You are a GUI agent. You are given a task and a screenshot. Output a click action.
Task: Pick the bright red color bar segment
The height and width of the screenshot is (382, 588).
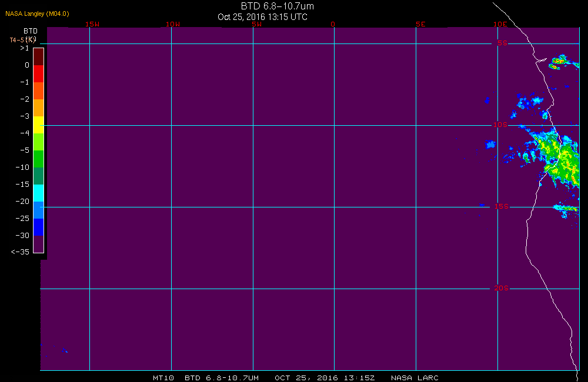tap(39, 74)
